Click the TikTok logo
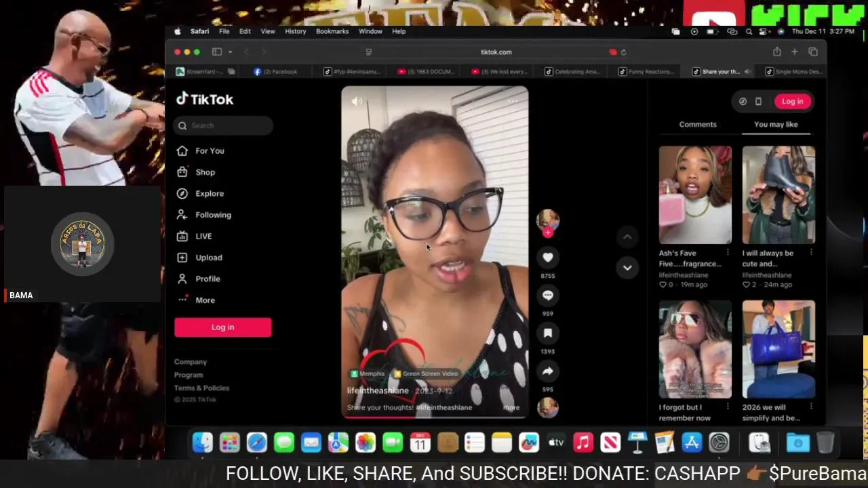The width and height of the screenshot is (868, 488). [204, 99]
